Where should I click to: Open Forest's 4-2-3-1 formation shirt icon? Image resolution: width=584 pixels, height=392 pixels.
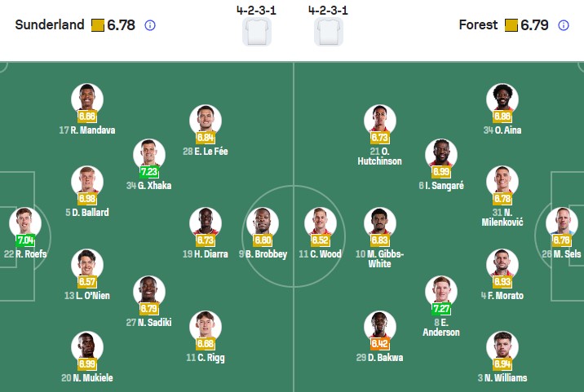click(329, 33)
